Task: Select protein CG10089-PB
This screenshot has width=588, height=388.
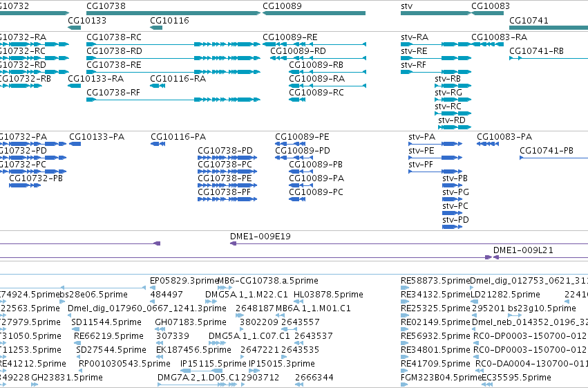Action: pos(301,172)
